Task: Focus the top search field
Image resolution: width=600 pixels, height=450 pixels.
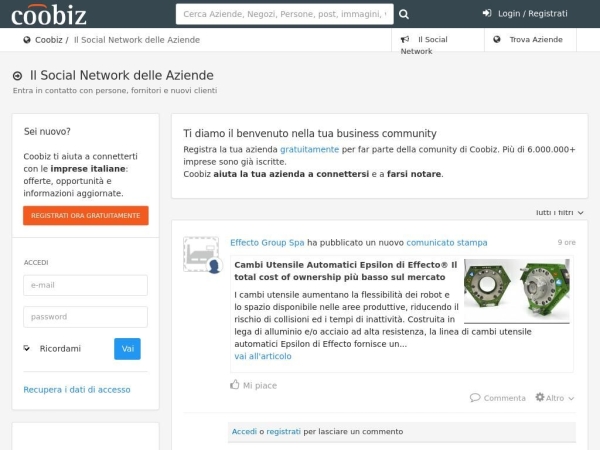Action: pos(285,14)
